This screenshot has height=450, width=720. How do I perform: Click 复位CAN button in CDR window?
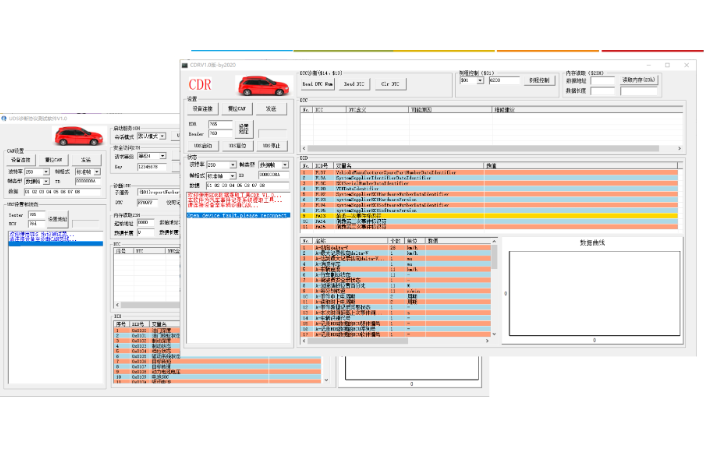pyautogui.click(x=237, y=109)
